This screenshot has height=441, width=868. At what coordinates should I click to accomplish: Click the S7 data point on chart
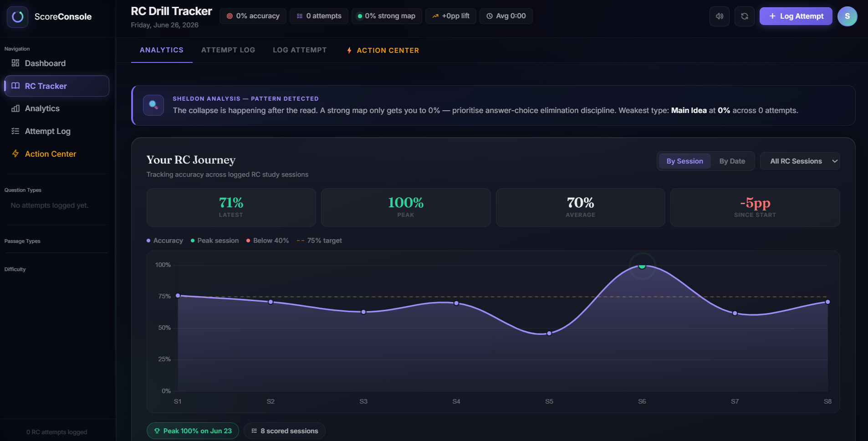pos(735,313)
